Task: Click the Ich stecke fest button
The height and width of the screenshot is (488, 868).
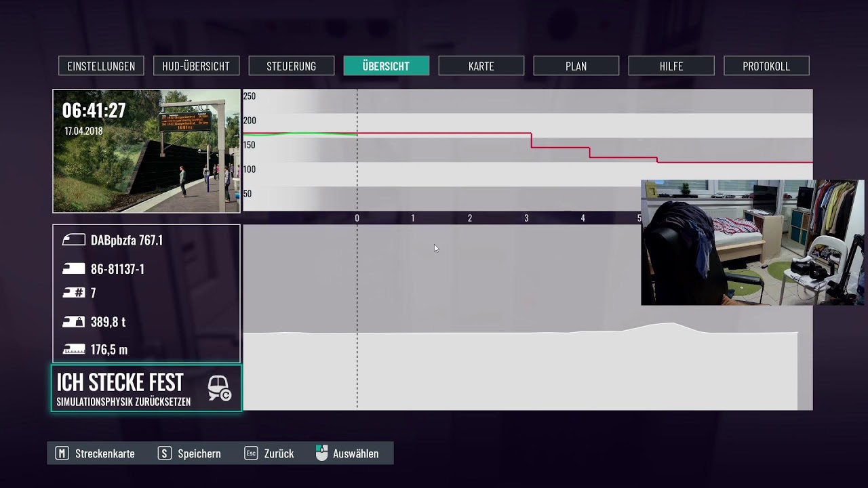Action: [x=146, y=388]
